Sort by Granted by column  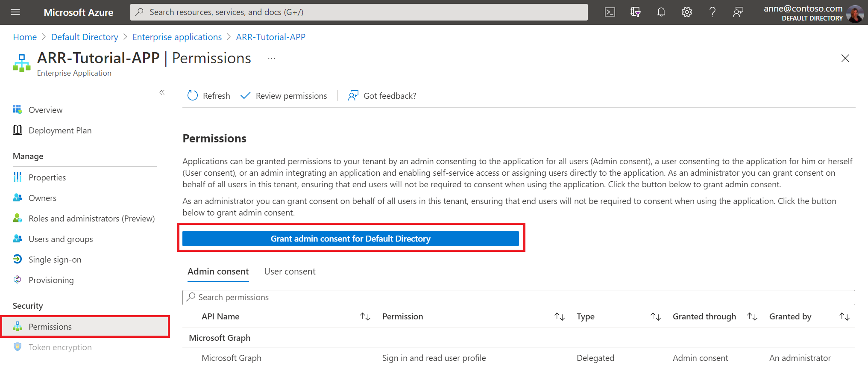(x=845, y=316)
